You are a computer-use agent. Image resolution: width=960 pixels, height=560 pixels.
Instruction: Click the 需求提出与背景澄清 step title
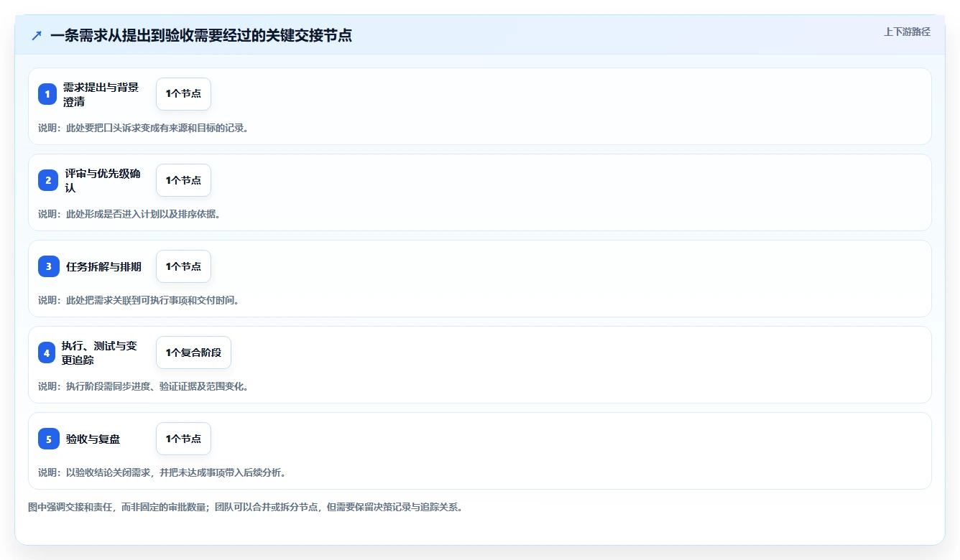pyautogui.click(x=101, y=94)
